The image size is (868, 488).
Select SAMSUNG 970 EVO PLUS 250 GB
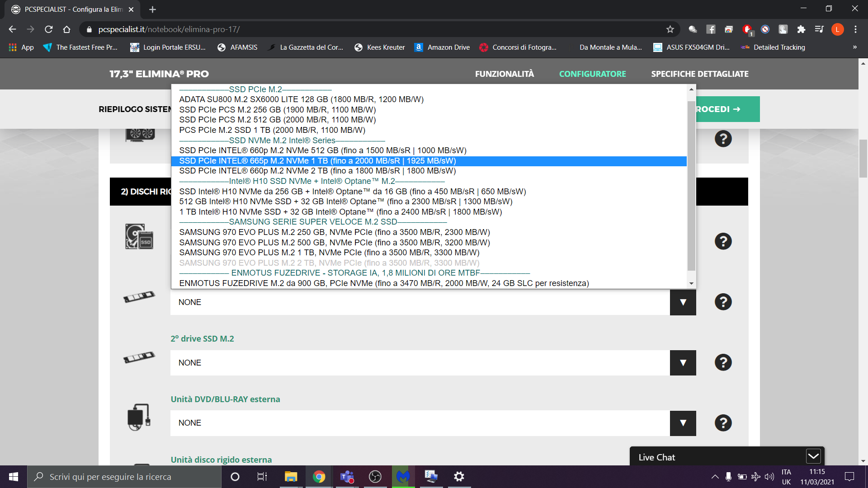429,232
